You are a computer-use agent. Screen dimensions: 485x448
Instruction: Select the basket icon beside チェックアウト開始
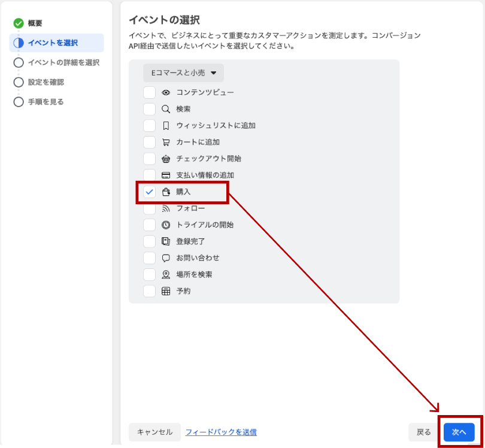click(166, 159)
